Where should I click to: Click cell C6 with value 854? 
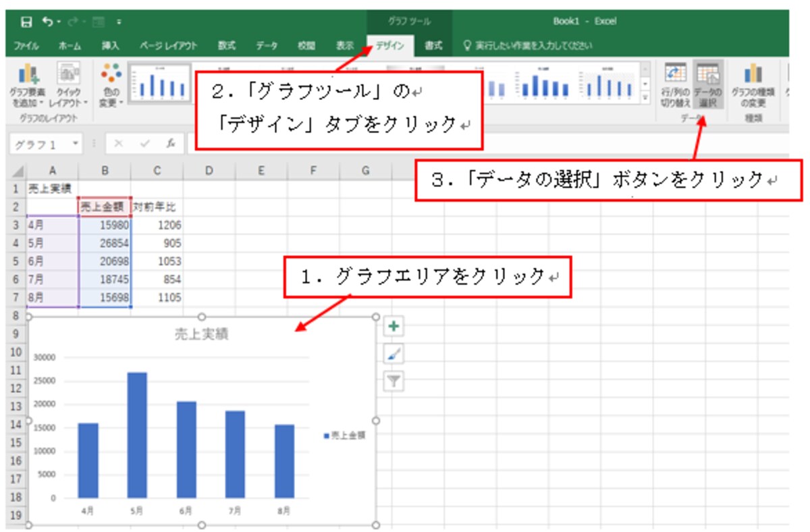157,280
